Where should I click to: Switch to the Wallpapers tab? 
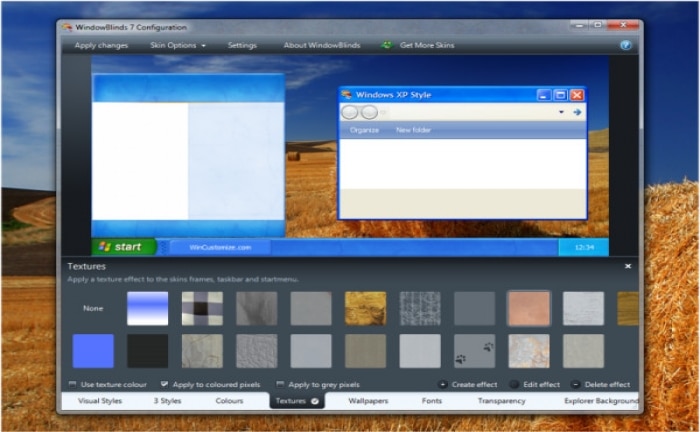[368, 401]
